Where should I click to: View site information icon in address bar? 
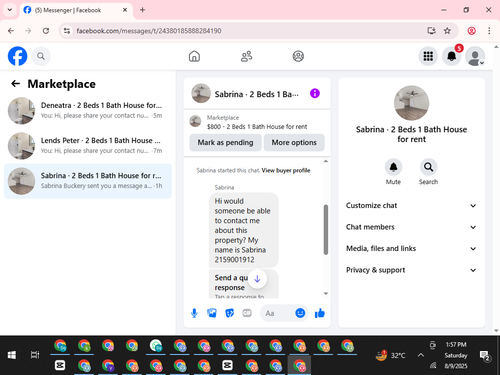(x=67, y=31)
